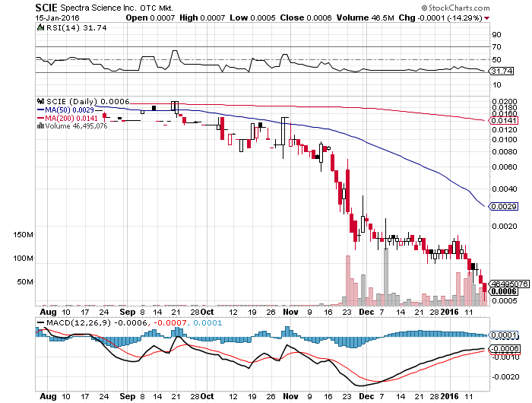Click the blue 0.0001 MACD histogram value in label
This screenshot has width=532, height=403.
(x=207, y=323)
